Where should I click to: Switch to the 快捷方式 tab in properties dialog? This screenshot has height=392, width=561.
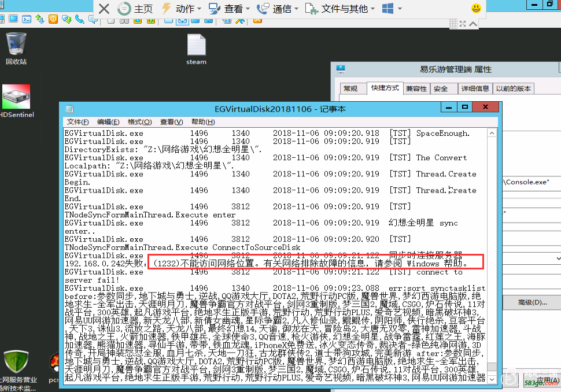coord(385,88)
